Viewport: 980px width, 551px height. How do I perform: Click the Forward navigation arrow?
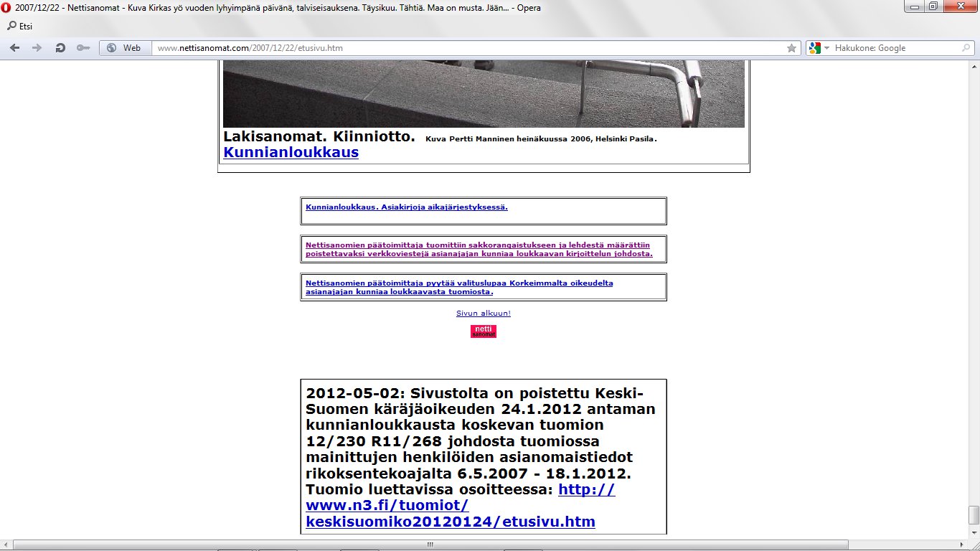click(37, 48)
